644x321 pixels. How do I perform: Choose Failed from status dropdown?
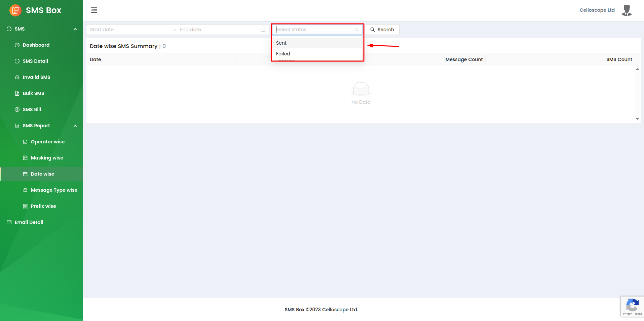[283, 54]
